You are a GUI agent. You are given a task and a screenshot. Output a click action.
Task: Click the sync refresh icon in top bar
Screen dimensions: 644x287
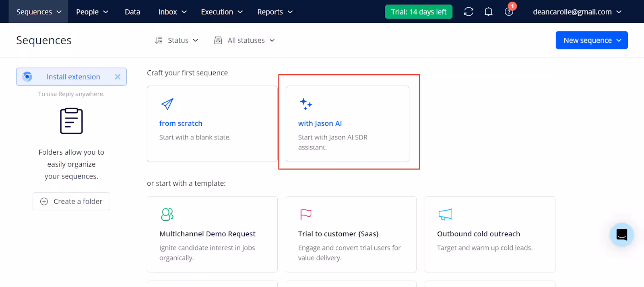click(469, 12)
